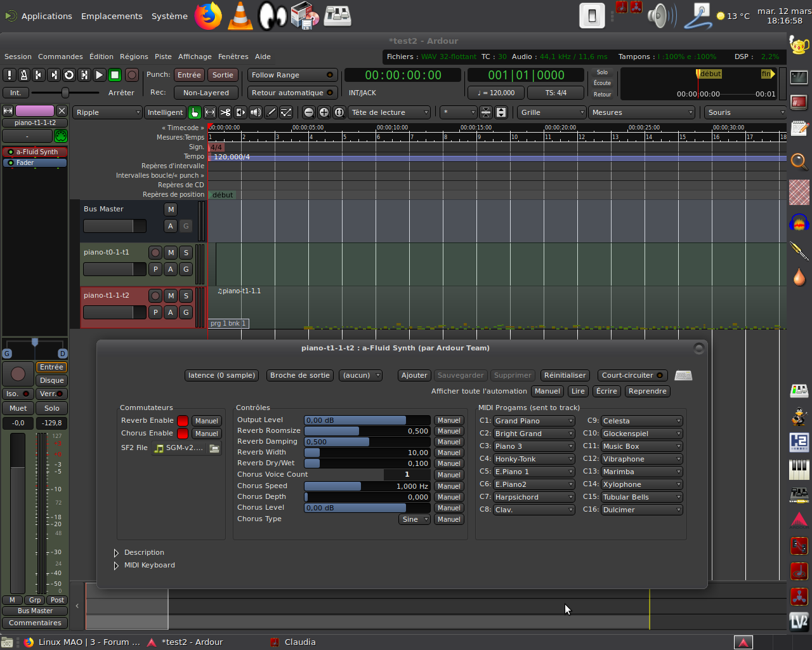Click the global record button
The height and width of the screenshot is (650, 812).
(x=132, y=75)
